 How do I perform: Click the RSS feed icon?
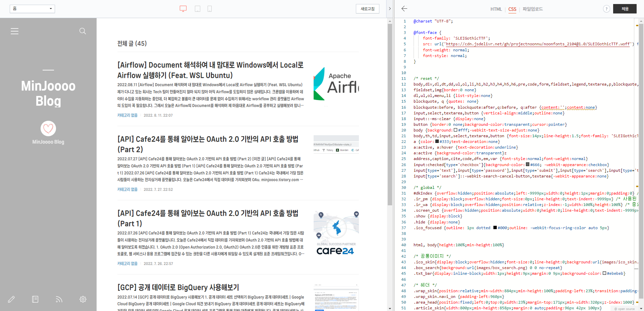[59, 299]
